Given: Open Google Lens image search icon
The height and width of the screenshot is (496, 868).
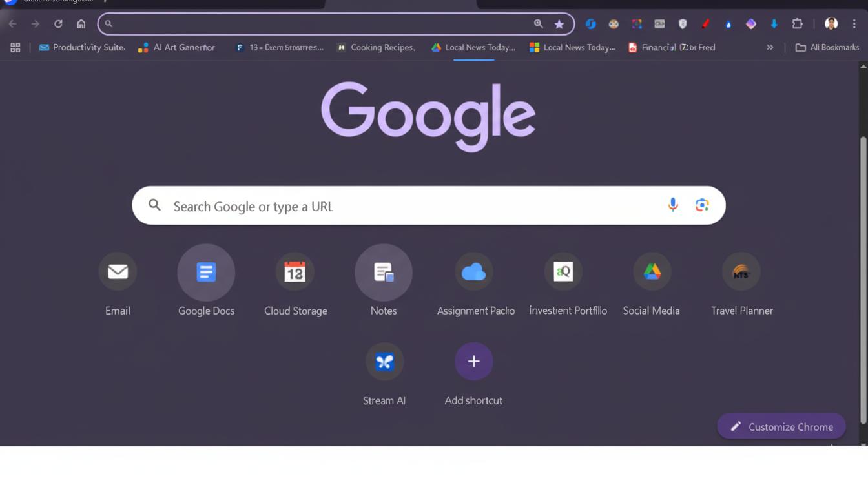Looking at the screenshot, I should click(x=702, y=205).
